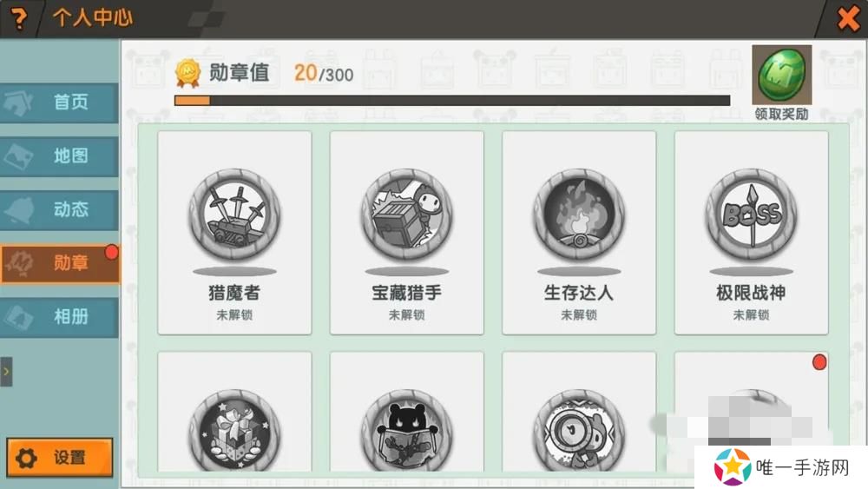Screen dimensions: 868x489
Task: Click the gold 勋章值 medal icon
Action: [x=187, y=73]
